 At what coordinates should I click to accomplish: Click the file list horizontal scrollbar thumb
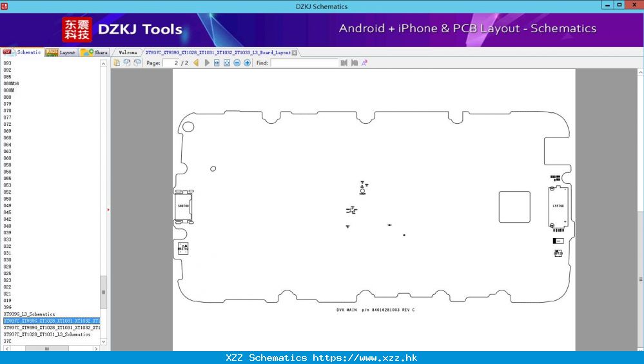point(47,349)
